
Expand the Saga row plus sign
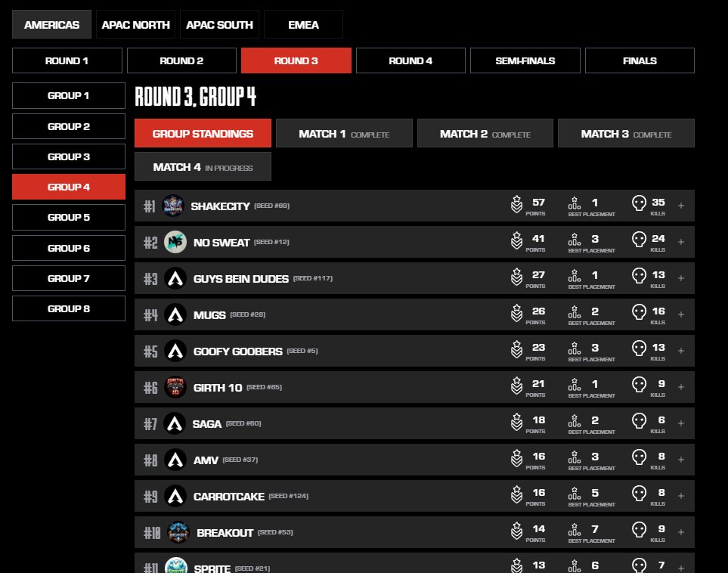(x=680, y=423)
